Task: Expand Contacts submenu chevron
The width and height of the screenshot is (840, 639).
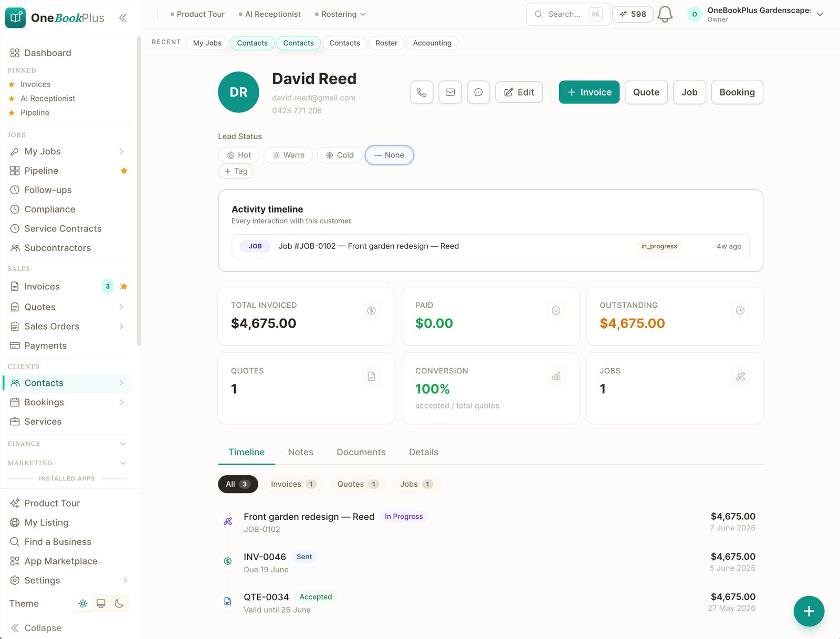Action: tap(122, 383)
